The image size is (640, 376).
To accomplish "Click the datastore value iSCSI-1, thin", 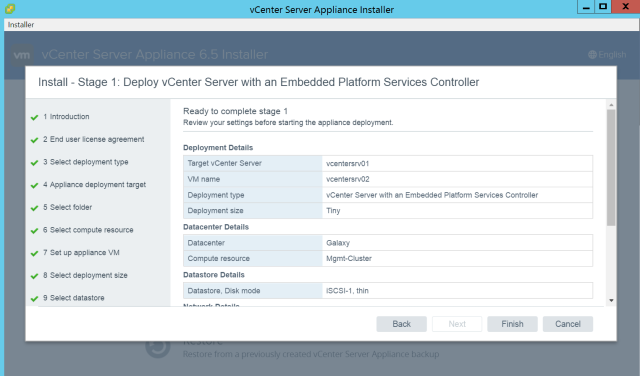I will 347,291.
